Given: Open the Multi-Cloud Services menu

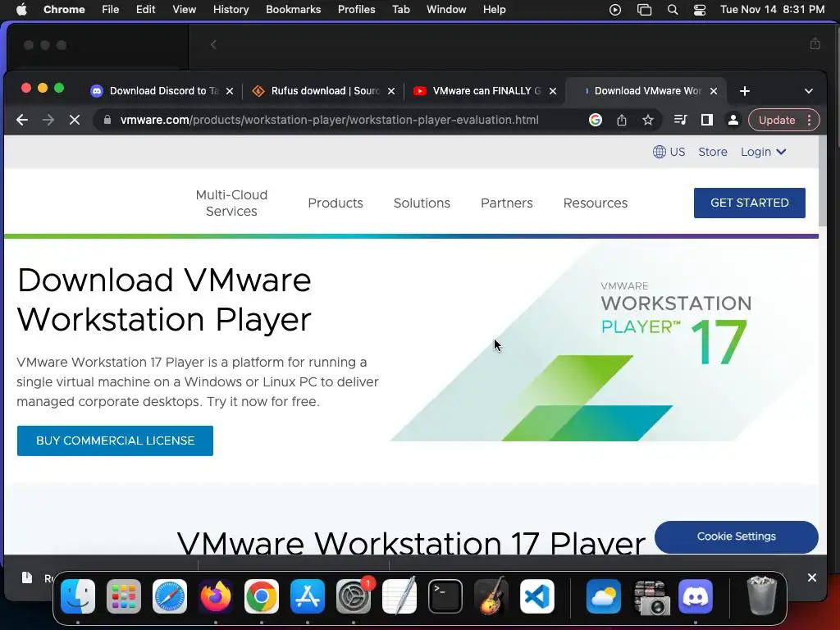Looking at the screenshot, I should click(231, 203).
